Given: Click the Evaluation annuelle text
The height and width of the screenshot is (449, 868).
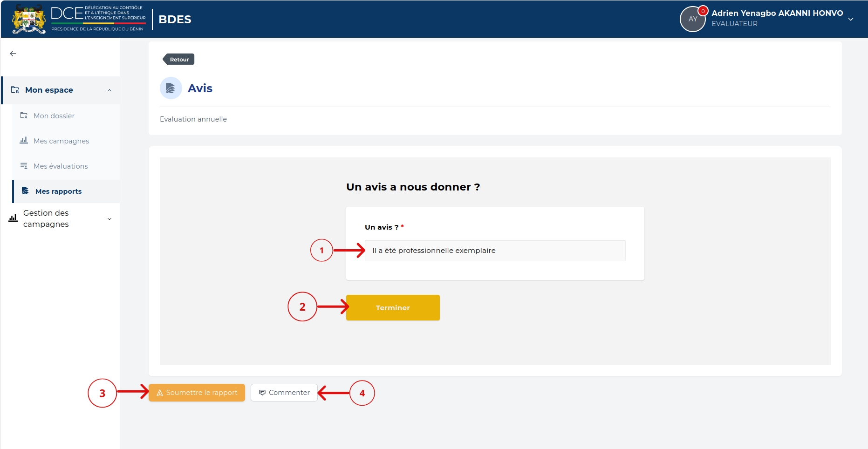Looking at the screenshot, I should (193, 119).
